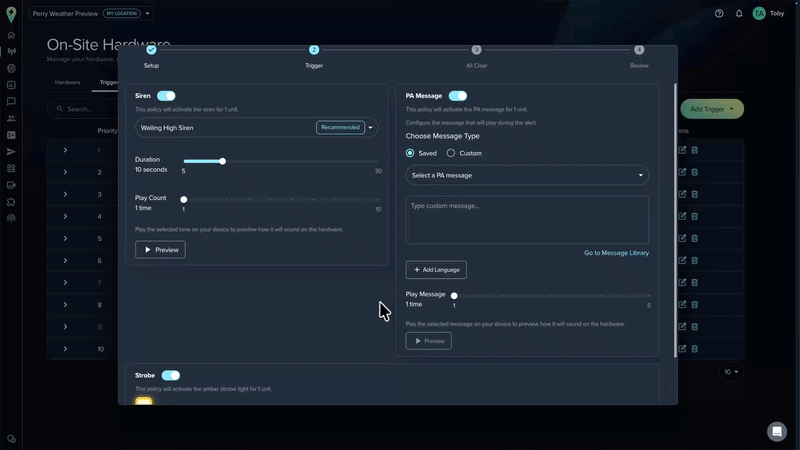Screen dimensions: 800x450
Task: Open the broadcast signal sidebar icon
Action: (11, 218)
